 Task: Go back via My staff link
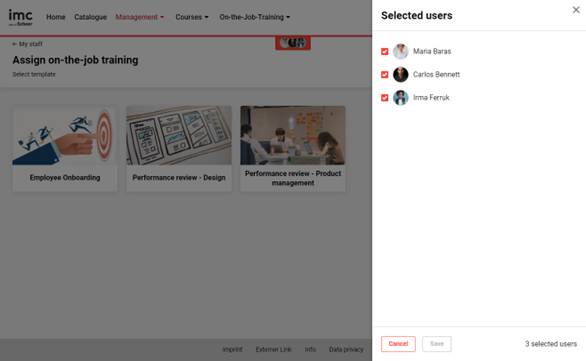coord(27,44)
